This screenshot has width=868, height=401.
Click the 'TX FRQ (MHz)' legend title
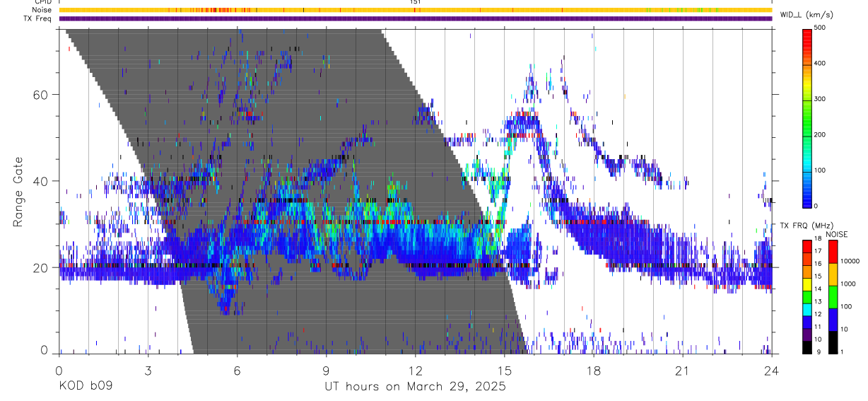pyautogui.click(x=806, y=226)
